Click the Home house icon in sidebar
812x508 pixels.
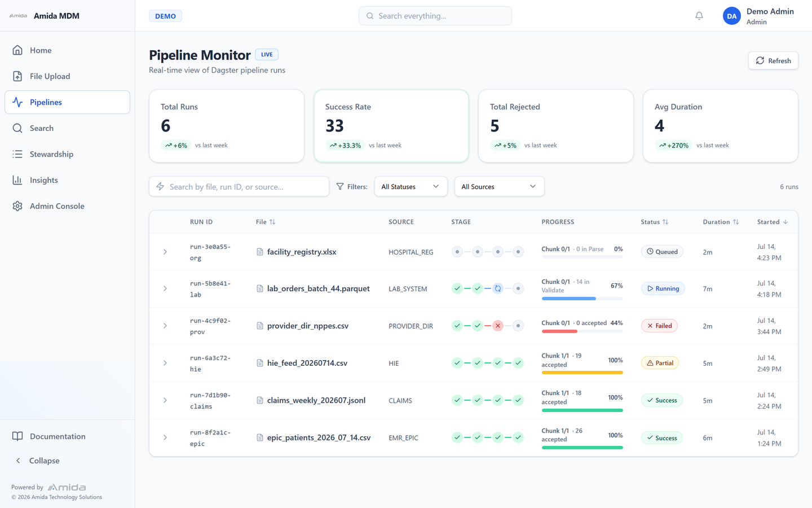tap(17, 50)
